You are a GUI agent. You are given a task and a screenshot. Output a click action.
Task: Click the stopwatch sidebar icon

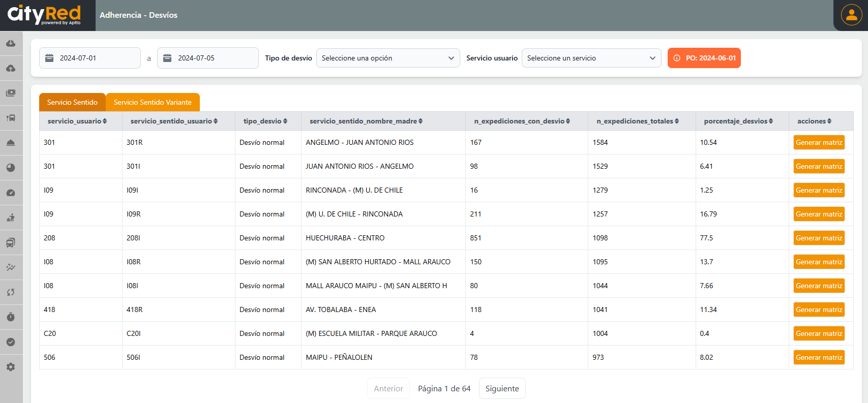point(11,317)
